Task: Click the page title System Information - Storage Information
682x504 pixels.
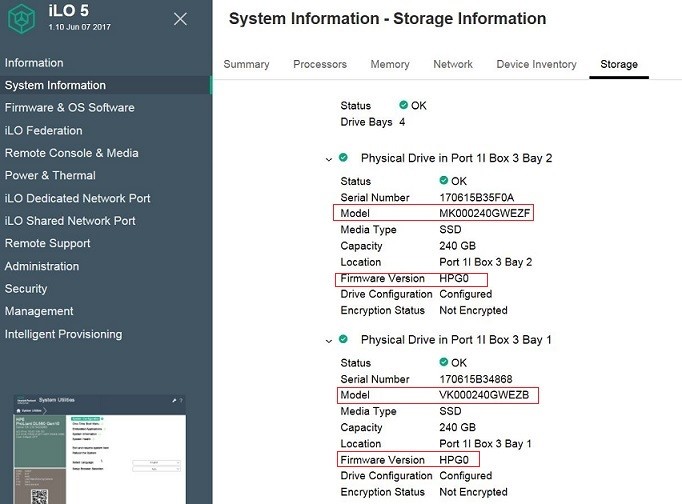Action: 388,19
